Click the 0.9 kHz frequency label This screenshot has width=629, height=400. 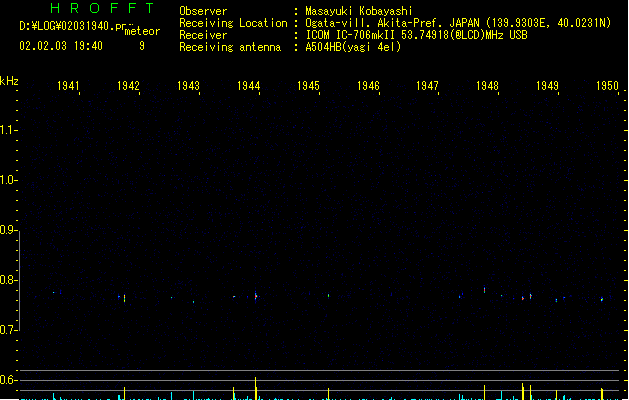[7, 230]
